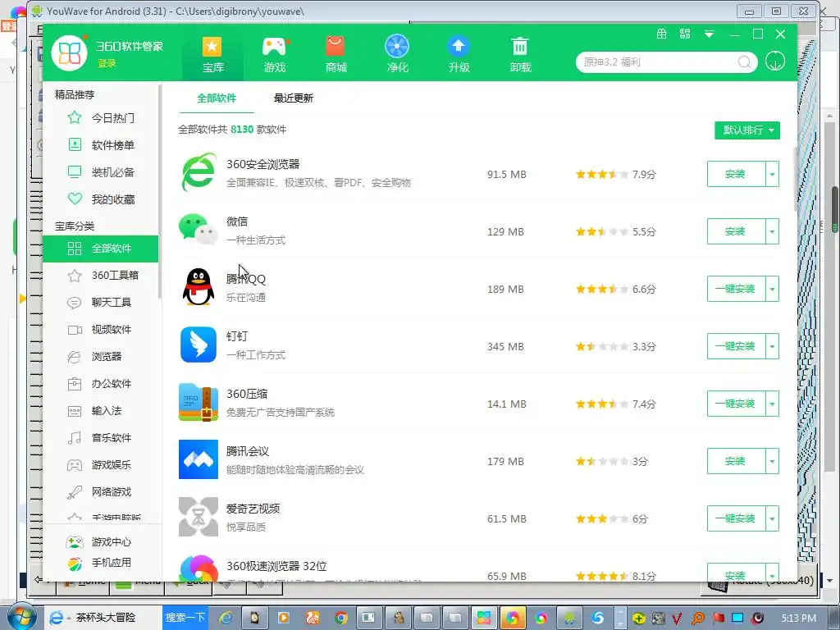The height and width of the screenshot is (630, 840).
Task: Expand install options for 腾讯QQ
Action: coord(772,289)
